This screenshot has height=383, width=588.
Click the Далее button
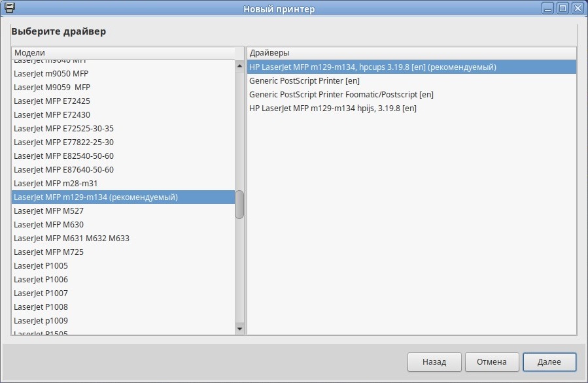point(549,361)
